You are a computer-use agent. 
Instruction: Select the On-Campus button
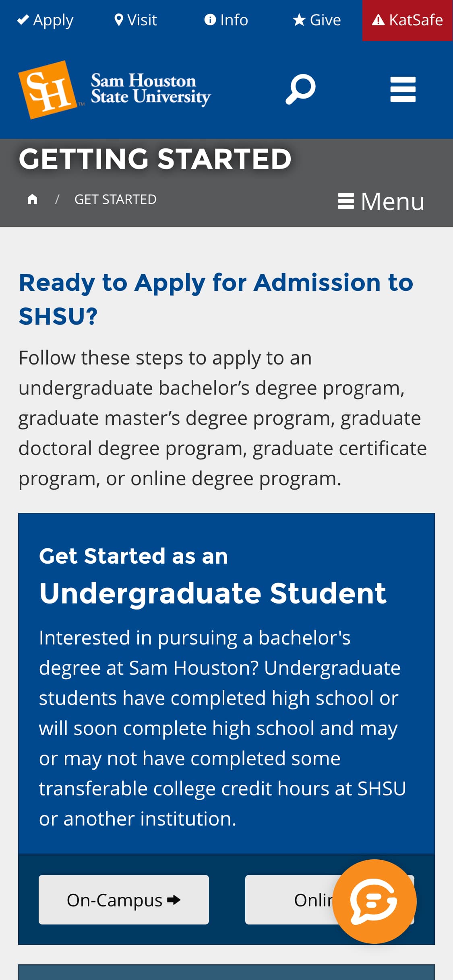[x=124, y=900]
